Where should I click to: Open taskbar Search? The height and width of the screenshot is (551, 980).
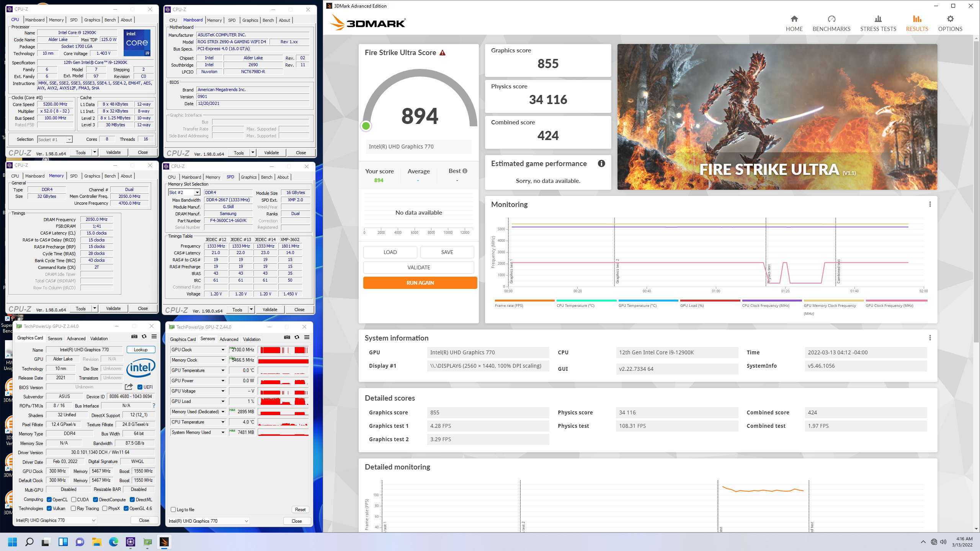(x=29, y=542)
